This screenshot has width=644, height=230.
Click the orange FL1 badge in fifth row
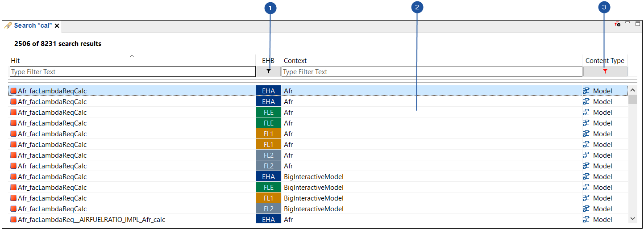[268, 134]
